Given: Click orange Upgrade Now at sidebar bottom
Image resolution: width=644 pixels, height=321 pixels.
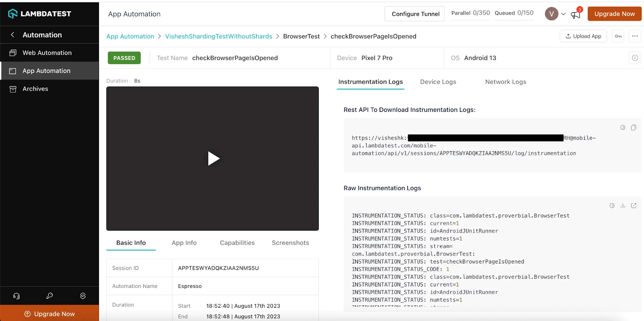Looking at the screenshot, I should point(50,314).
